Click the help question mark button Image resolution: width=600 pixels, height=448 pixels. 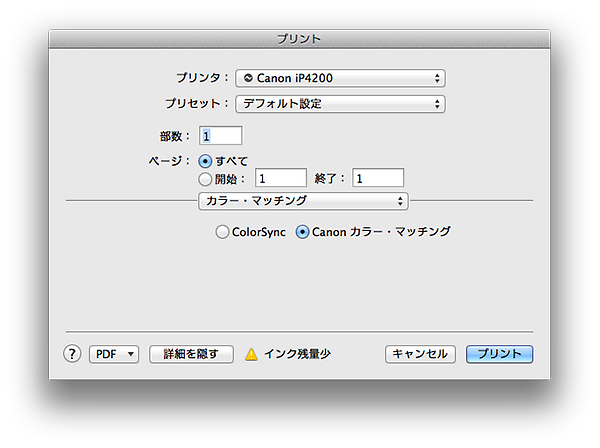coord(72,354)
